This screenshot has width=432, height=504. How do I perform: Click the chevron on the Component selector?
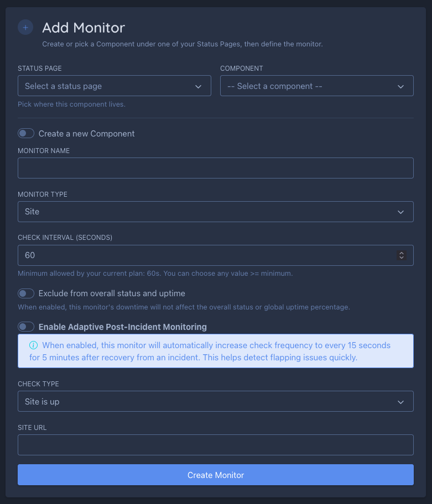(x=402, y=86)
